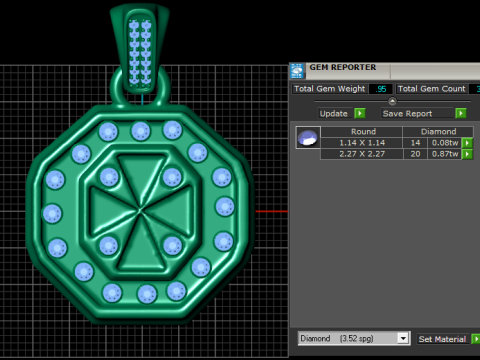Click the GEM REPORTER title text
Image resolution: width=480 pixels, height=360 pixels.
point(343,67)
